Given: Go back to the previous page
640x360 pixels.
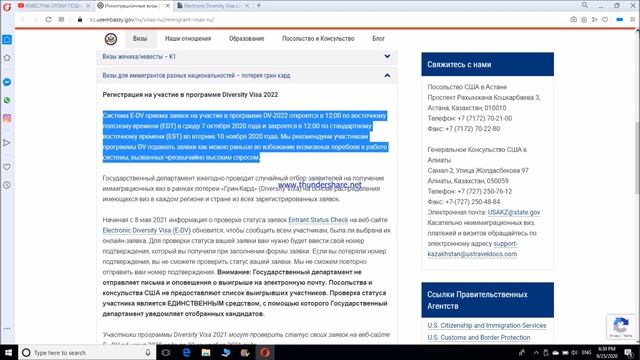Looking at the screenshot, I should pos(22,20).
